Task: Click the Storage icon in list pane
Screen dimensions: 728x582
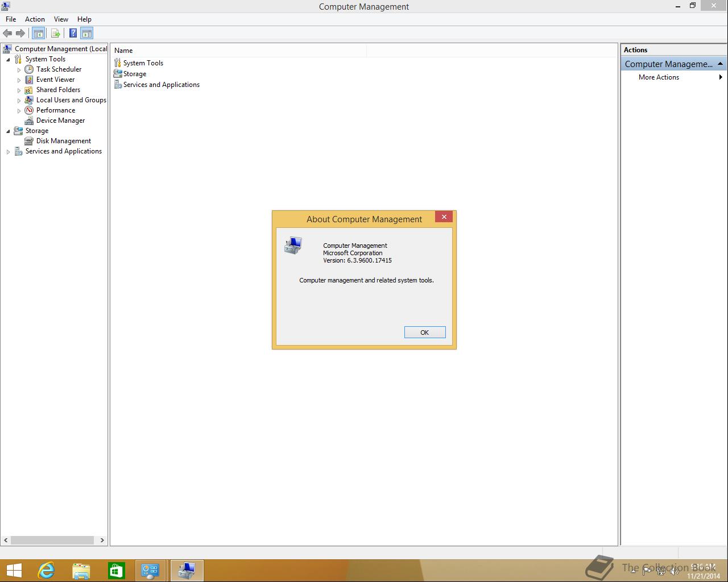Action: point(118,74)
